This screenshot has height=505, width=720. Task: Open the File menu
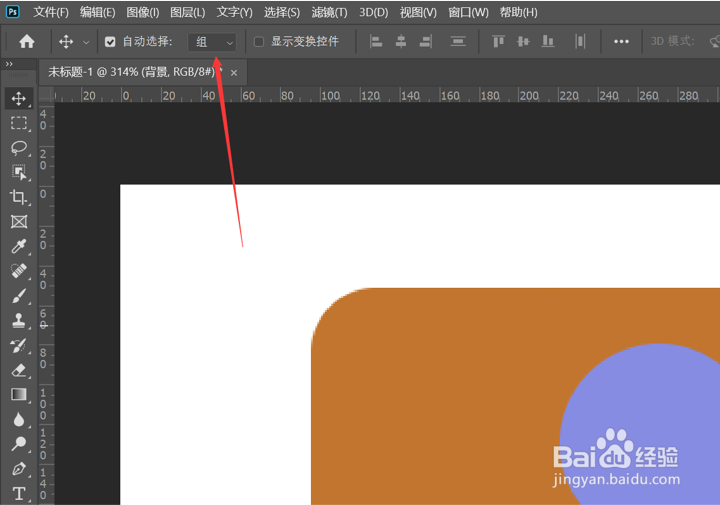pyautogui.click(x=51, y=12)
